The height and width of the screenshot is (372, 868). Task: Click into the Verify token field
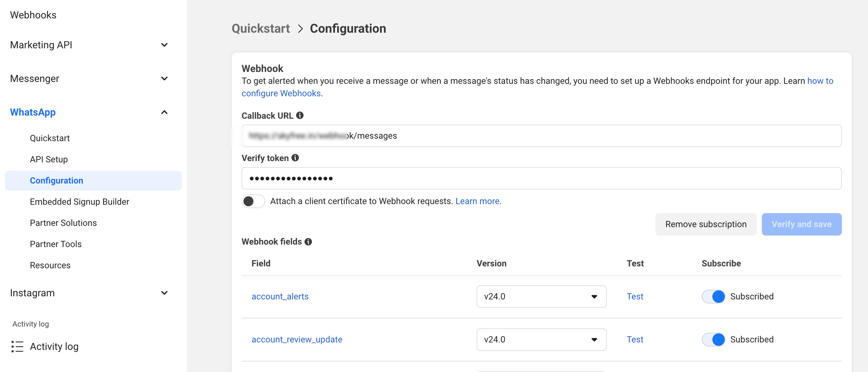[541, 178]
